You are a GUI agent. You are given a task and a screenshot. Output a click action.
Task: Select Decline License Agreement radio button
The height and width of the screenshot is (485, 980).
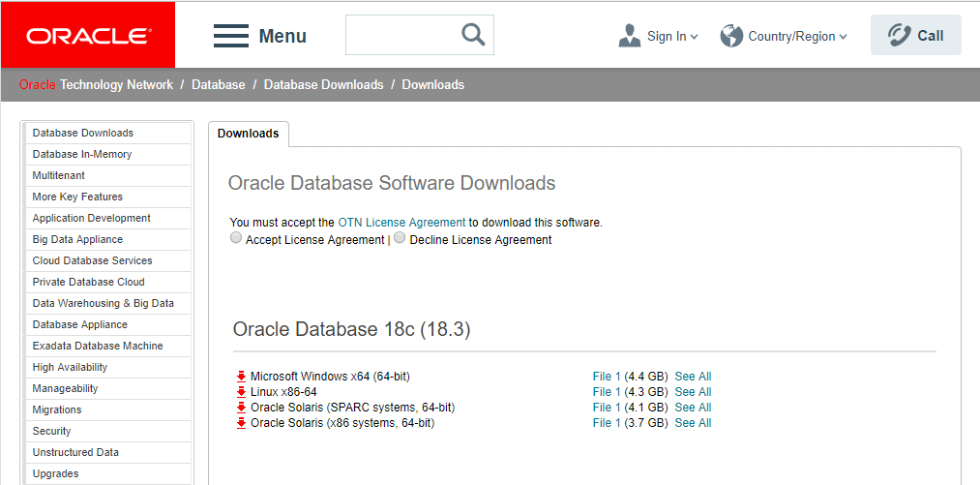(x=400, y=238)
